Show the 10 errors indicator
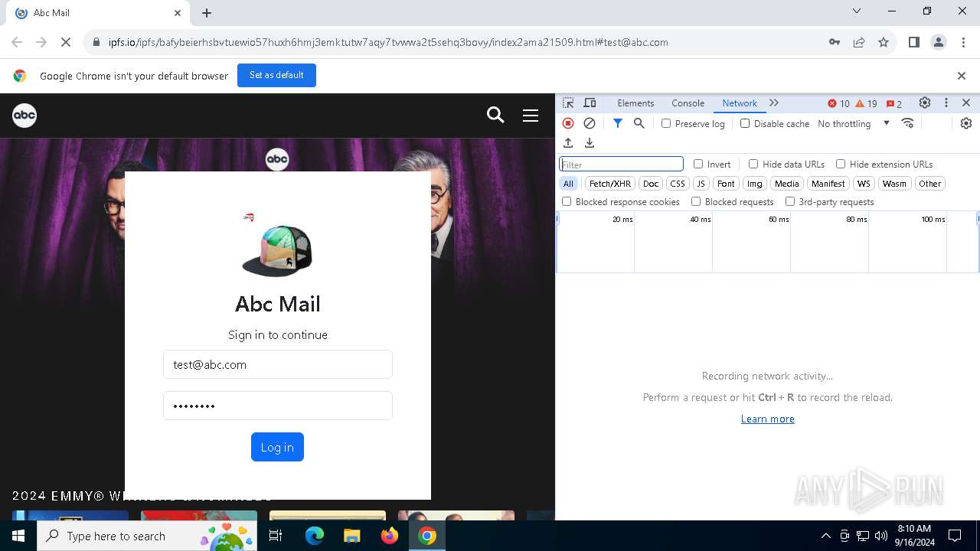This screenshot has height=551, width=980. click(x=838, y=103)
